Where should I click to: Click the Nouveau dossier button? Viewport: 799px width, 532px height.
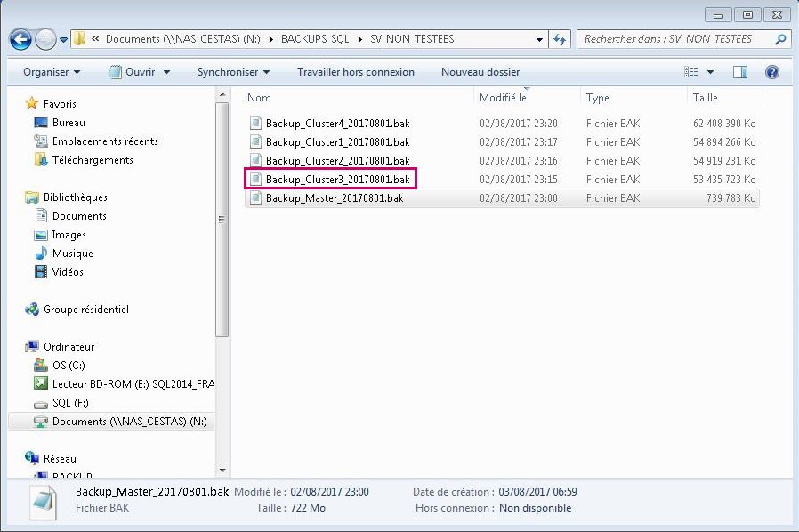(480, 72)
